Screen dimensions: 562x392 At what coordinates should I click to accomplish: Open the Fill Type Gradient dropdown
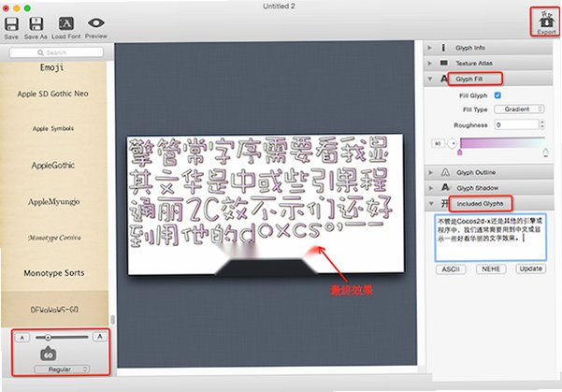519,109
